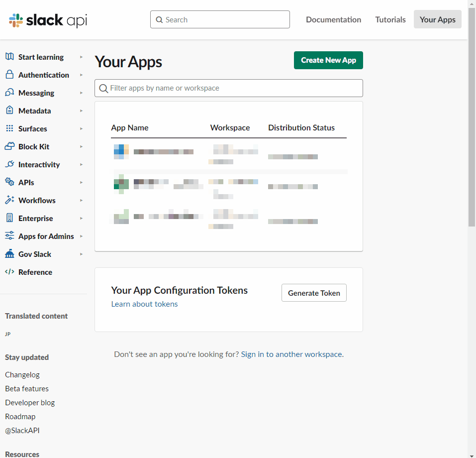Open the Developer blog link
The width and height of the screenshot is (476, 458).
point(30,402)
